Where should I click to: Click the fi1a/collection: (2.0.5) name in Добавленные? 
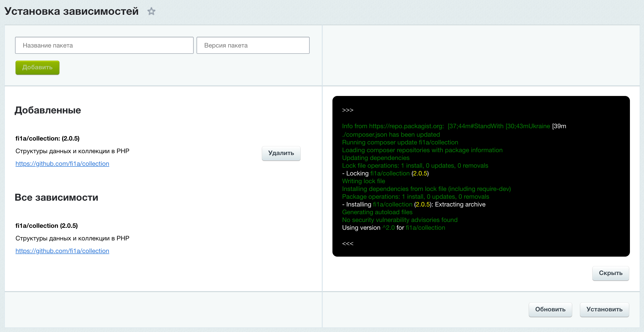pyautogui.click(x=48, y=138)
